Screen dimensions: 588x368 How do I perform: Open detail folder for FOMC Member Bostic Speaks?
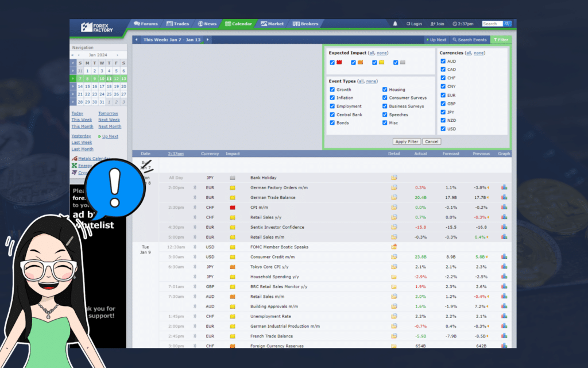click(394, 247)
